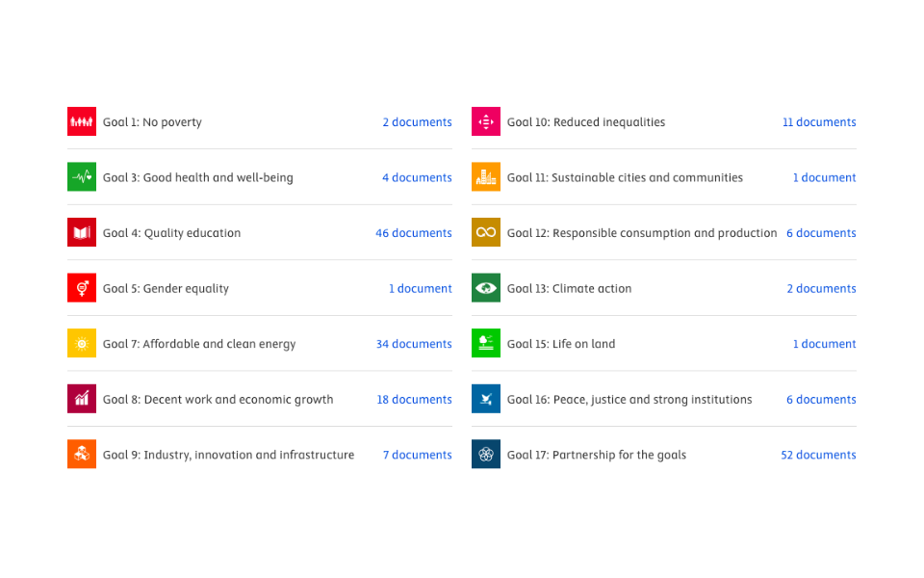Click the red Goal 1 No poverty icon

pyautogui.click(x=82, y=121)
